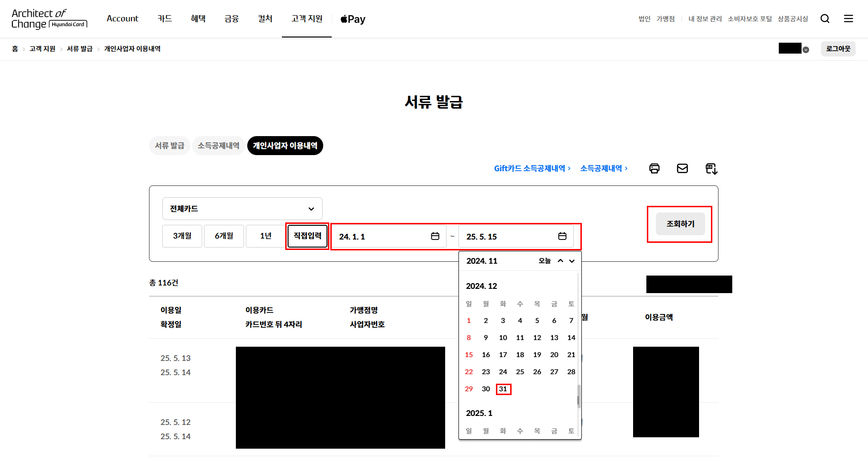Image resolution: width=868 pixels, height=461 pixels.
Task: Select the 3개월 period option
Action: tap(182, 236)
